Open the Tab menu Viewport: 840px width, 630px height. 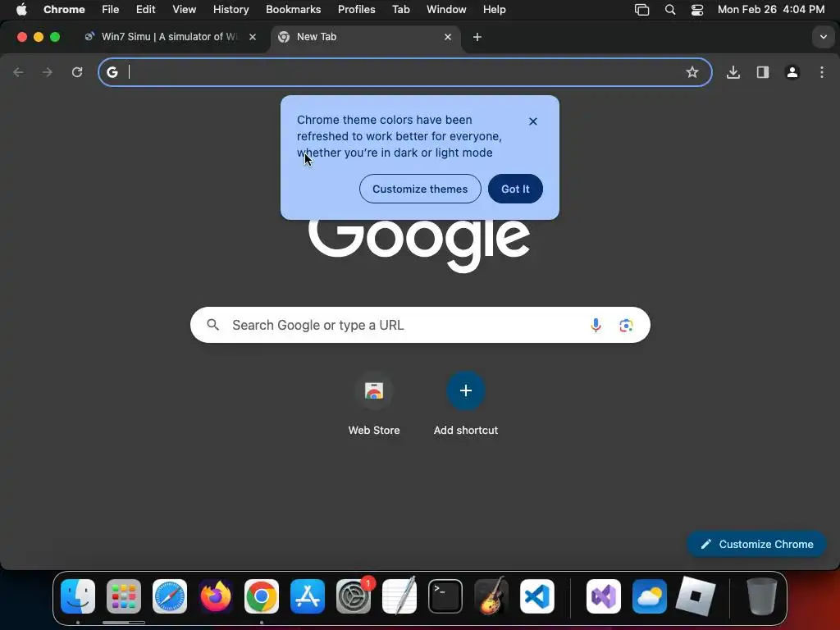(400, 10)
